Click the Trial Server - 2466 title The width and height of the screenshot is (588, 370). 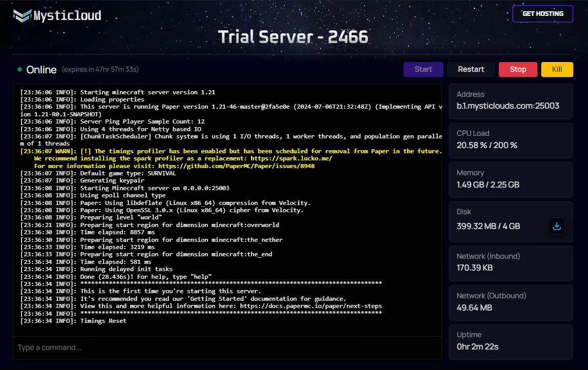293,36
